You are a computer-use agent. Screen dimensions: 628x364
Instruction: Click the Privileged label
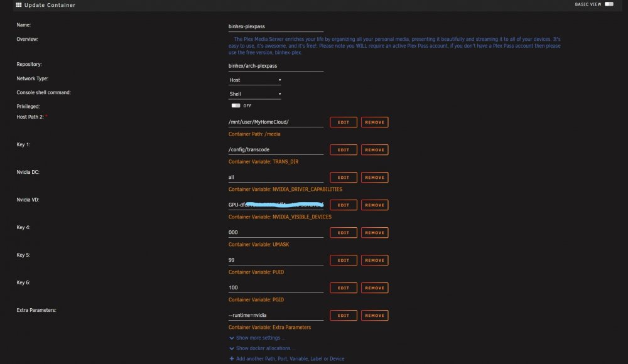tap(28, 107)
